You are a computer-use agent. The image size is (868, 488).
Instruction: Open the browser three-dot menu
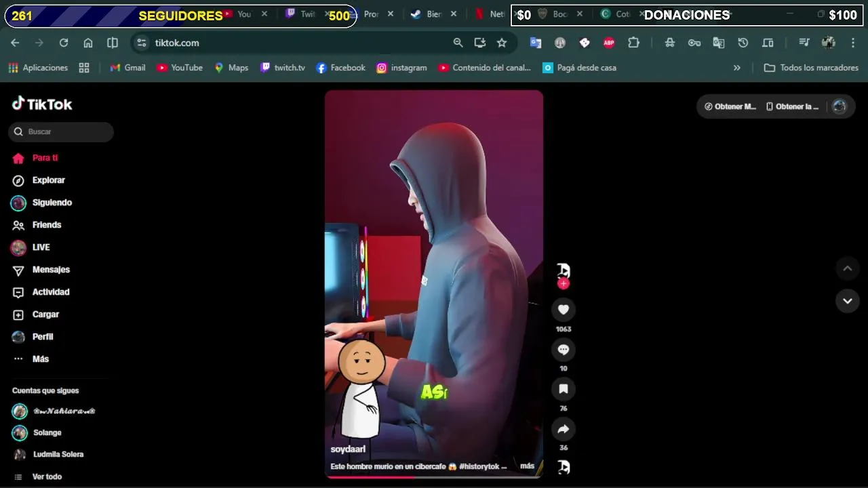click(x=853, y=43)
